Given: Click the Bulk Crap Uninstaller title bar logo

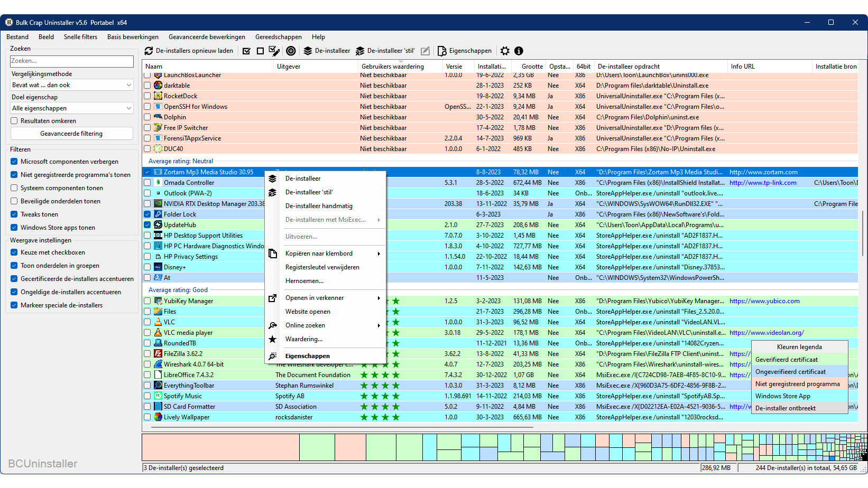Looking at the screenshot, I should pyautogui.click(x=9, y=22).
